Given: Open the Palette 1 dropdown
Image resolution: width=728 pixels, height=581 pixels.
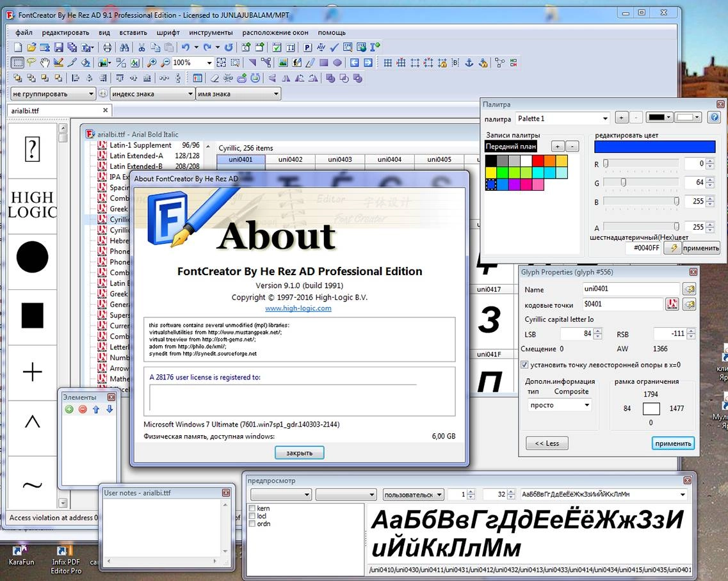Looking at the screenshot, I should click(x=563, y=118).
